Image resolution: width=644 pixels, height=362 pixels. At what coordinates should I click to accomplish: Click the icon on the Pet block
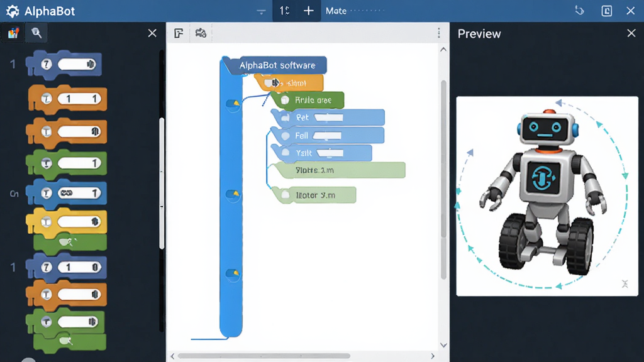[285, 118]
